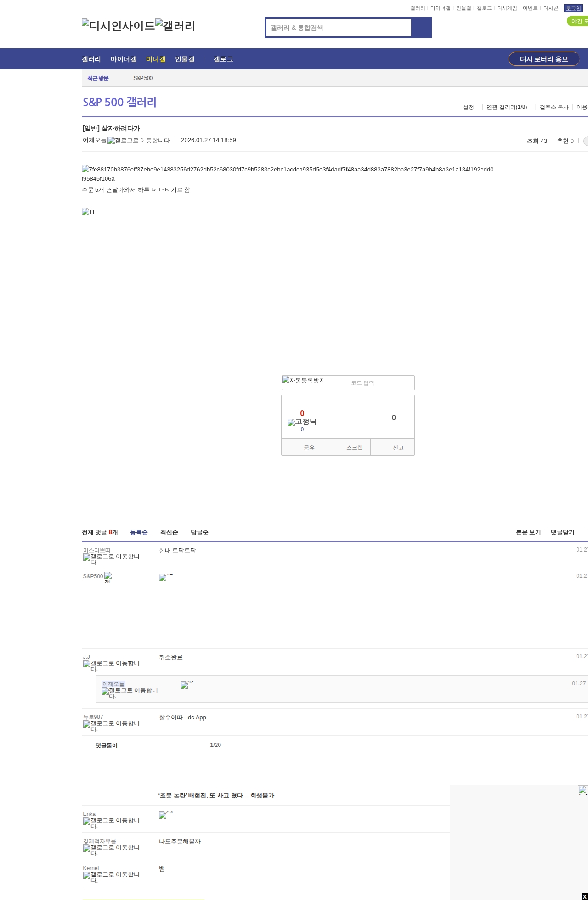The height and width of the screenshot is (900, 588).
Task: Select 인물갤 in the blue navigation bar
Action: pos(185,59)
